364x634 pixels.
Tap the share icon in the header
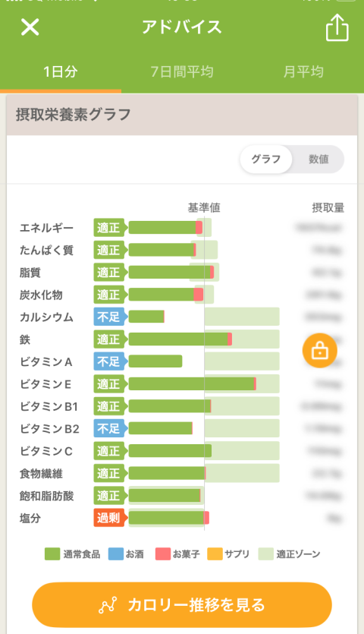pyautogui.click(x=337, y=27)
